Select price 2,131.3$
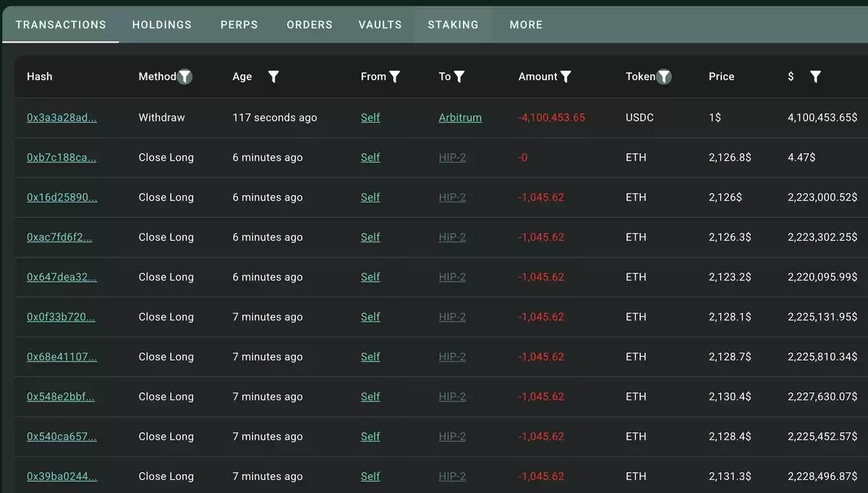The height and width of the screenshot is (493, 868). 730,476
